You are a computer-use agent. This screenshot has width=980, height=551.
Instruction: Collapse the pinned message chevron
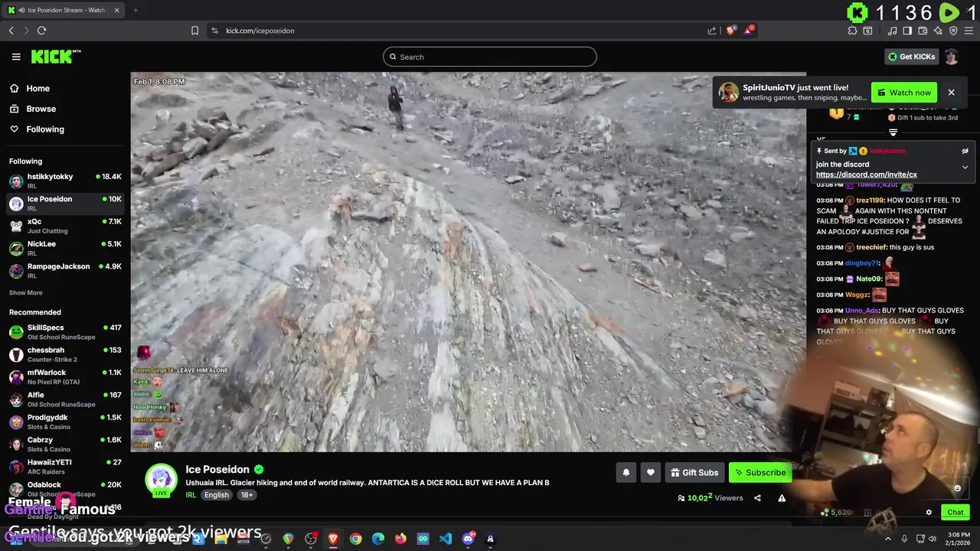point(965,167)
